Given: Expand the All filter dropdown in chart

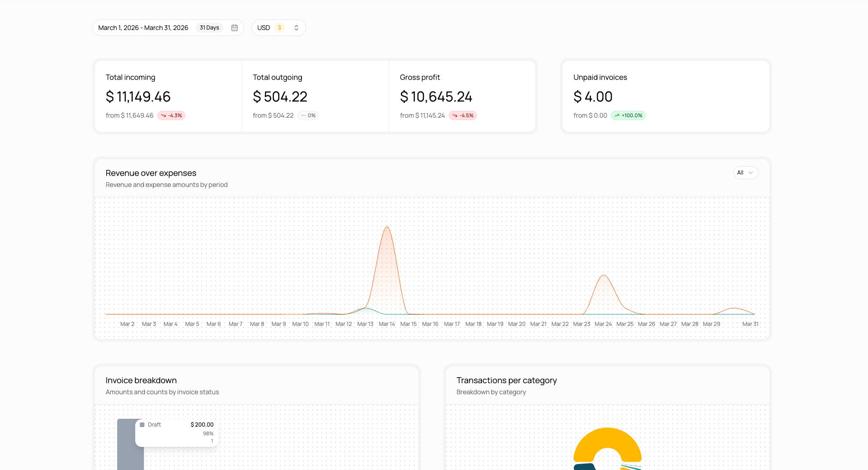Looking at the screenshot, I should (x=745, y=173).
